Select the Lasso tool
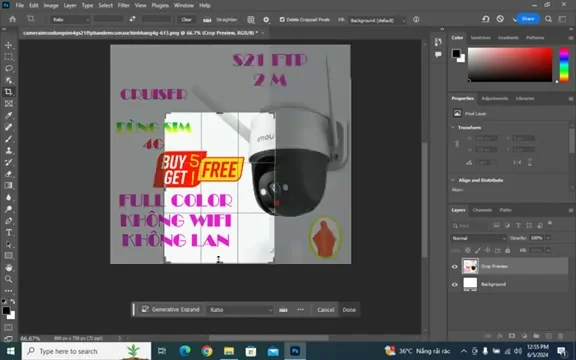576x360 pixels. click(x=8, y=68)
